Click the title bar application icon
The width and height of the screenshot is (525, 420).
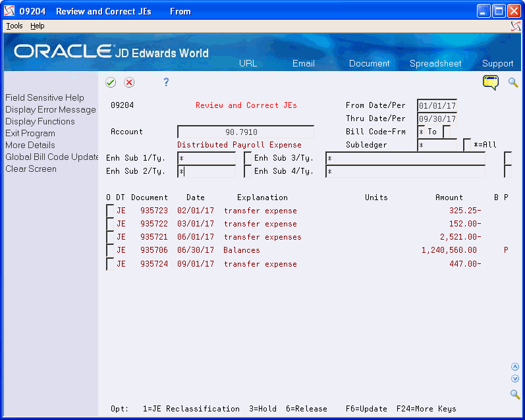tap(9, 11)
